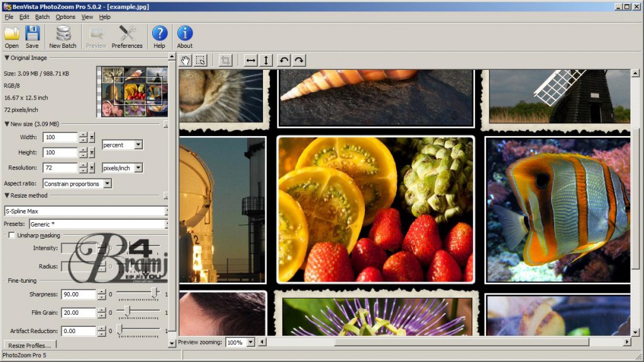Open the Options menu
Screen dimensions: 644x362
click(x=65, y=17)
